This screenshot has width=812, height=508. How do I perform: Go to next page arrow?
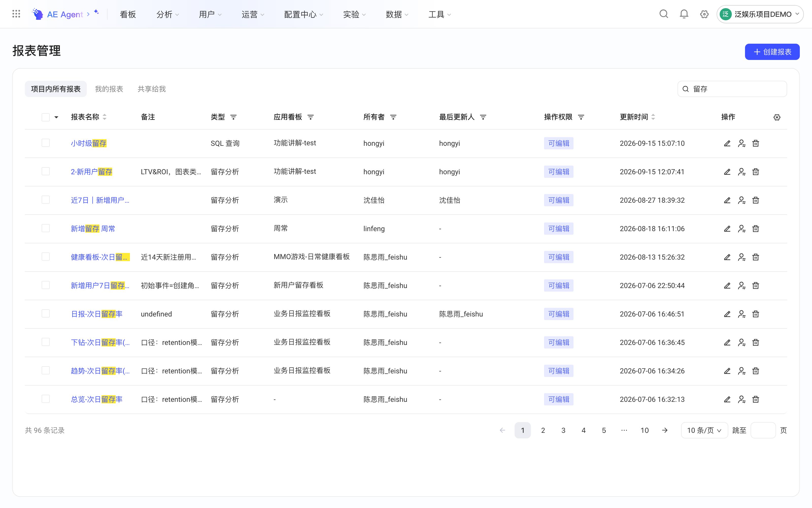(x=665, y=430)
